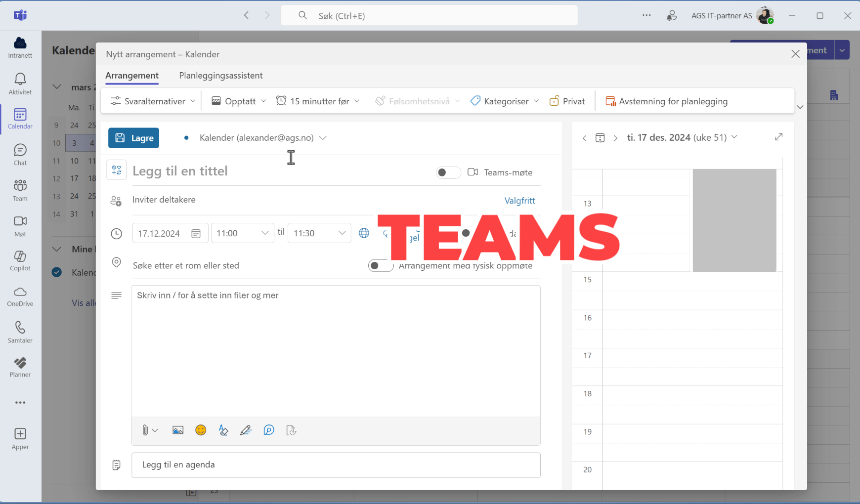
Task: Open the dropdown arrow next to paperclip
Action: pyautogui.click(x=155, y=430)
